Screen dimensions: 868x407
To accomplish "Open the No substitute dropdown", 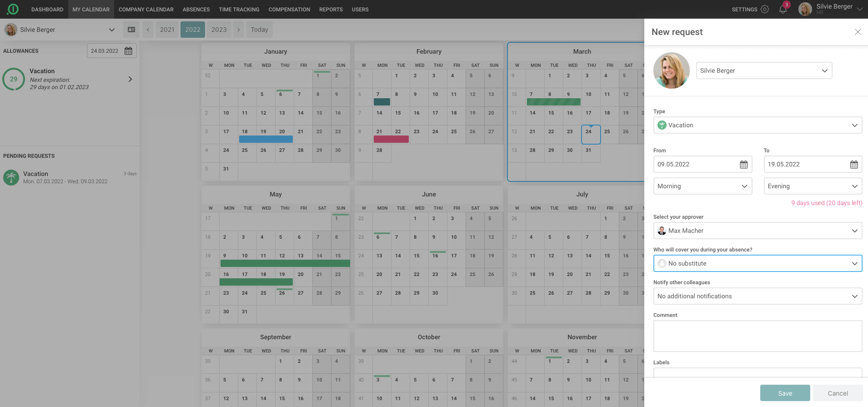I will 854,264.
